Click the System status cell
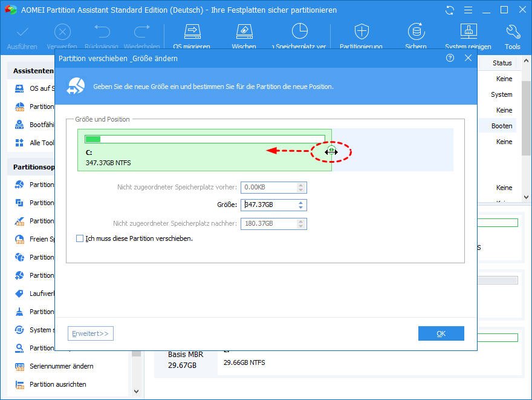This screenshot has height=400, width=532. (501, 94)
